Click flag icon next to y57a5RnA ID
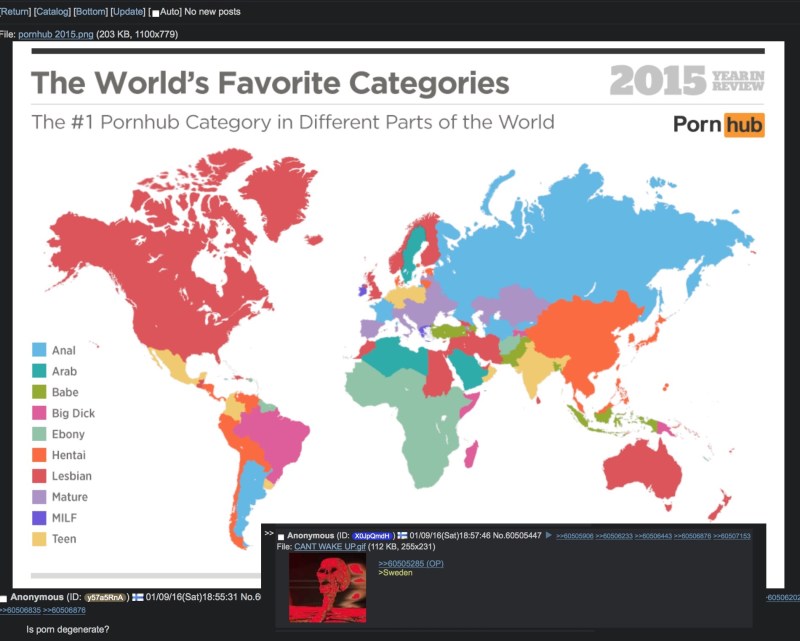Viewport: 800px width, 641px height. click(137, 597)
